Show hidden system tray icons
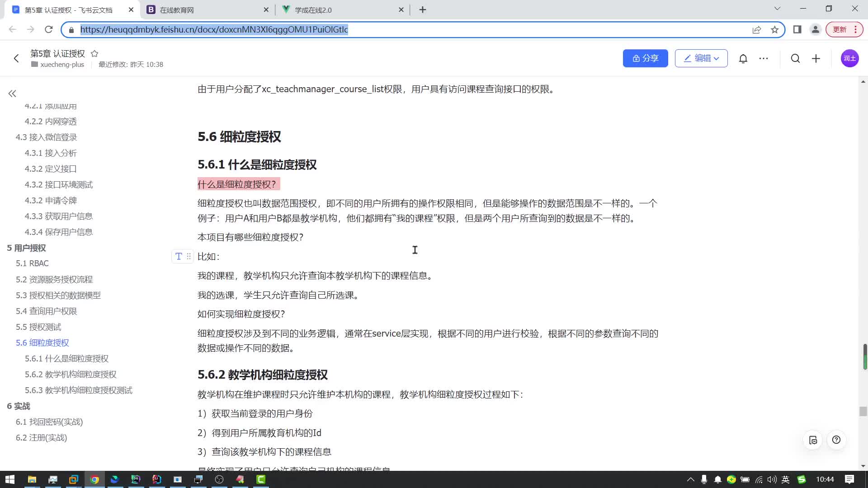The image size is (868, 488). (690, 479)
